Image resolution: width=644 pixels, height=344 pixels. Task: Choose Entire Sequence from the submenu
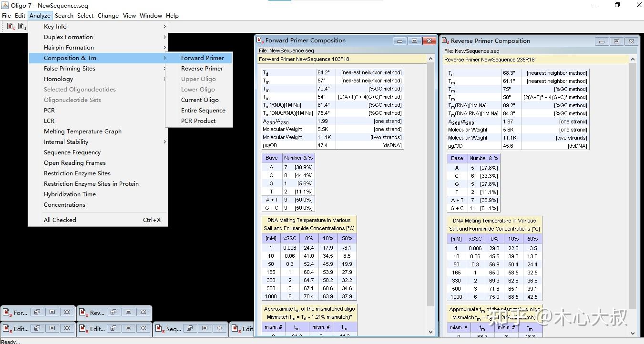[x=199, y=111]
